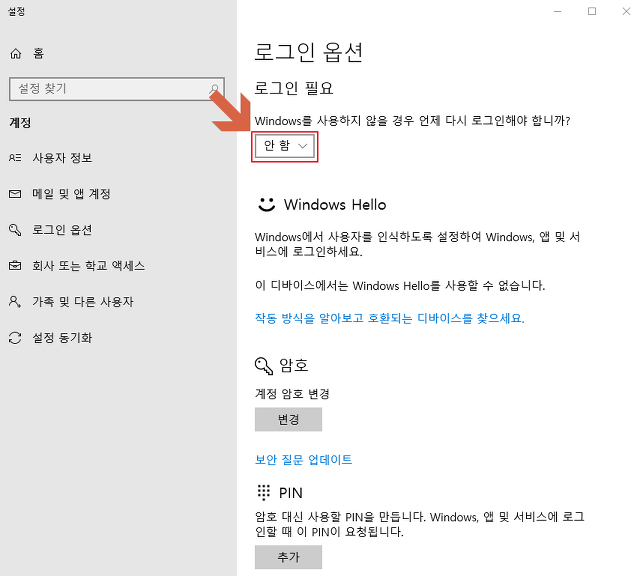Click the sync arrows icon beside 설정 동기화
Viewport: 640px width, 576px height.
point(15,338)
